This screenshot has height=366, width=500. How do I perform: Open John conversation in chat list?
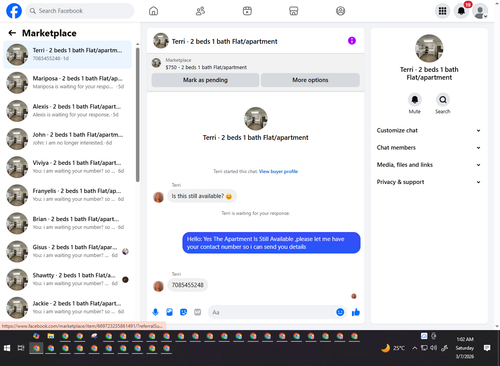[68, 139]
